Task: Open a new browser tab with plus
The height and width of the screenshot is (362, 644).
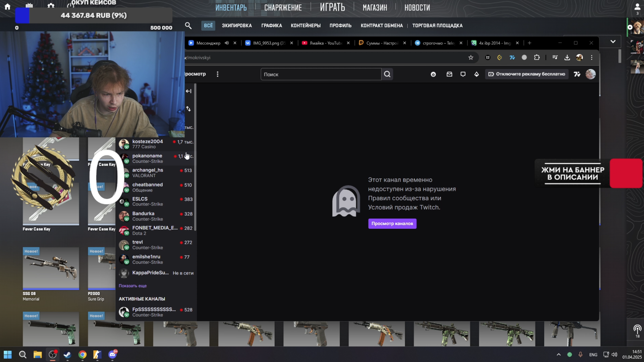Action: click(529, 43)
